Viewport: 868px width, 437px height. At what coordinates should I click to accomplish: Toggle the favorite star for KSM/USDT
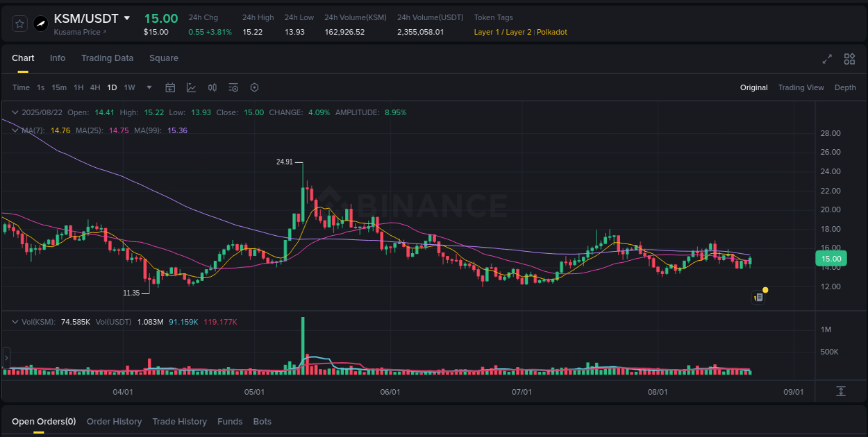(x=19, y=23)
